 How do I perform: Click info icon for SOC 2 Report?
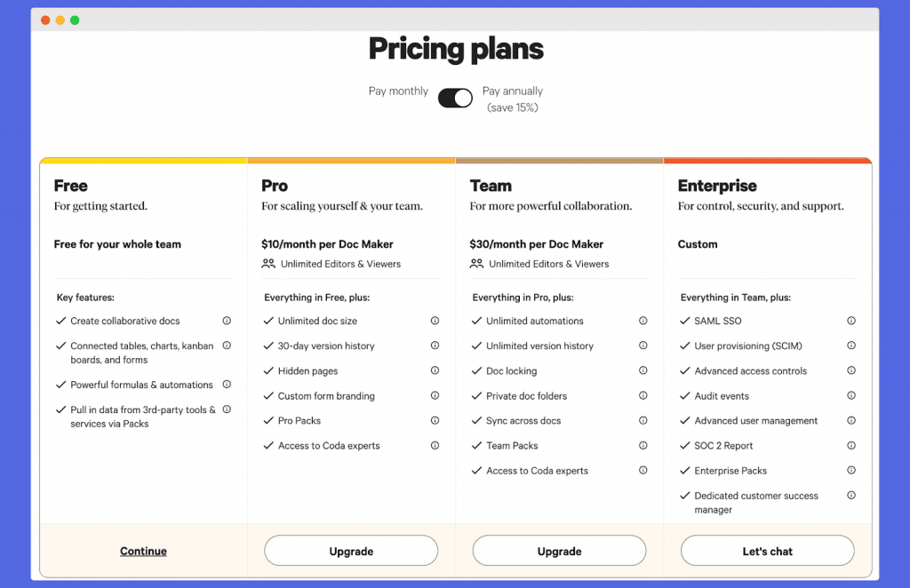click(850, 445)
